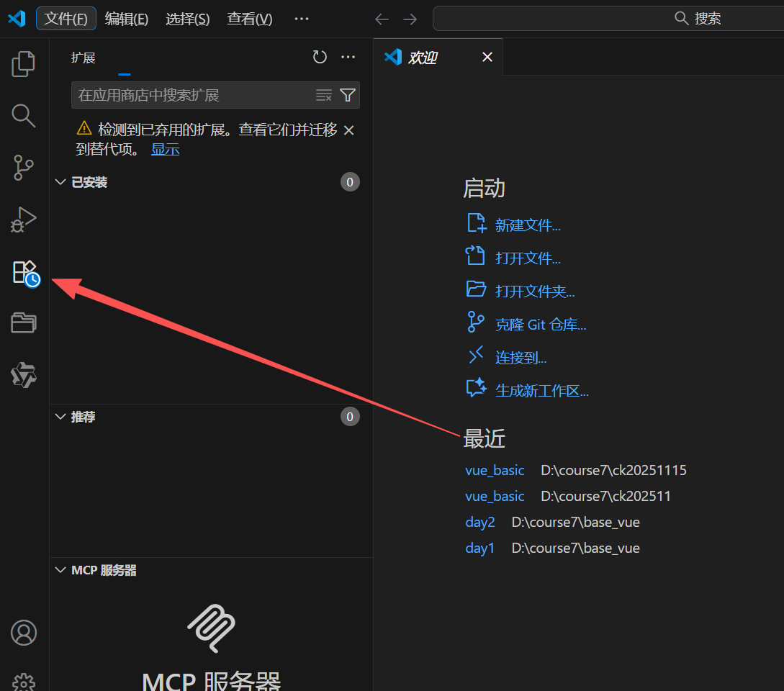The height and width of the screenshot is (691, 784).
Task: Open the Manage gear icon
Action: click(24, 682)
